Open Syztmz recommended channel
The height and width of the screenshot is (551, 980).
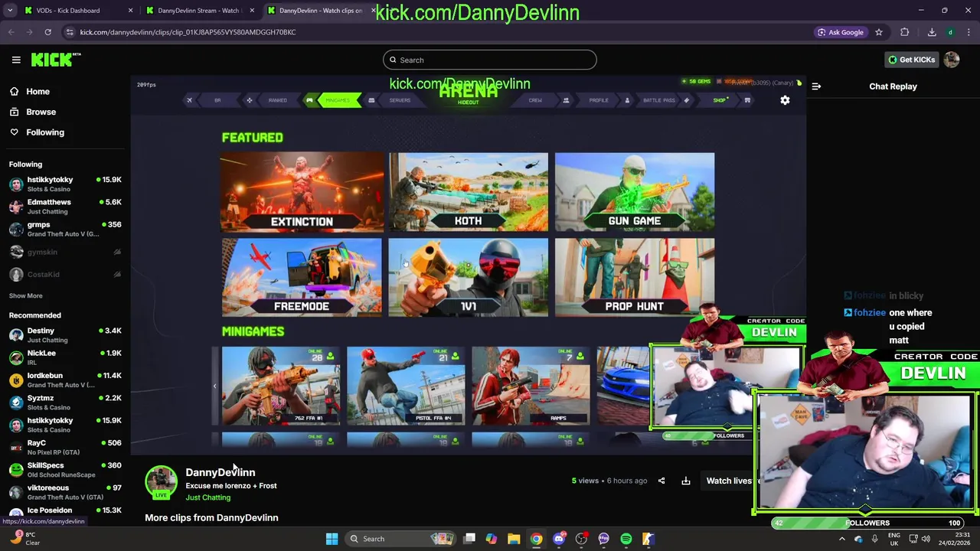(65, 403)
